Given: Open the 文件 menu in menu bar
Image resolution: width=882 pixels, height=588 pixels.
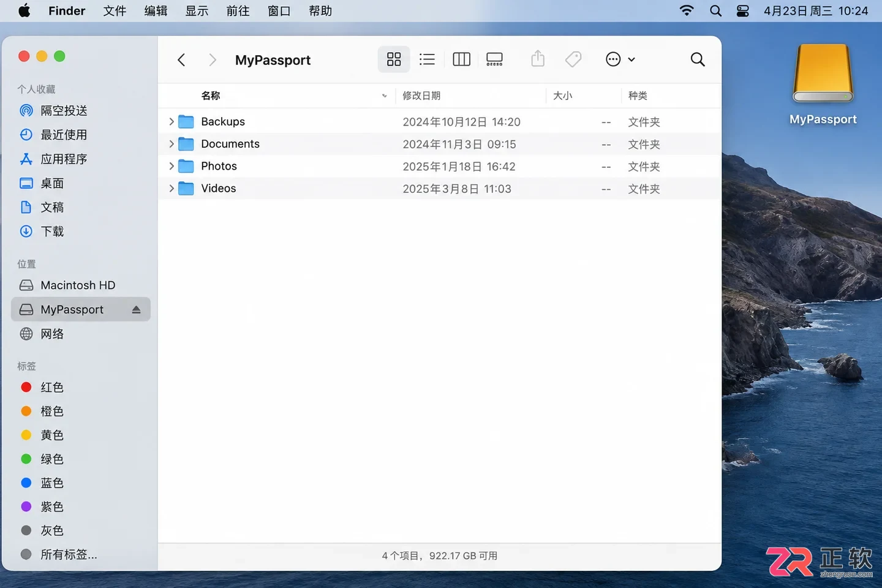Looking at the screenshot, I should coord(115,11).
